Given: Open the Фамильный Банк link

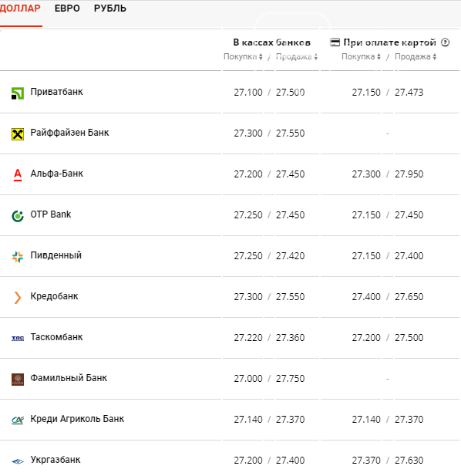Looking at the screenshot, I should pos(69,378).
